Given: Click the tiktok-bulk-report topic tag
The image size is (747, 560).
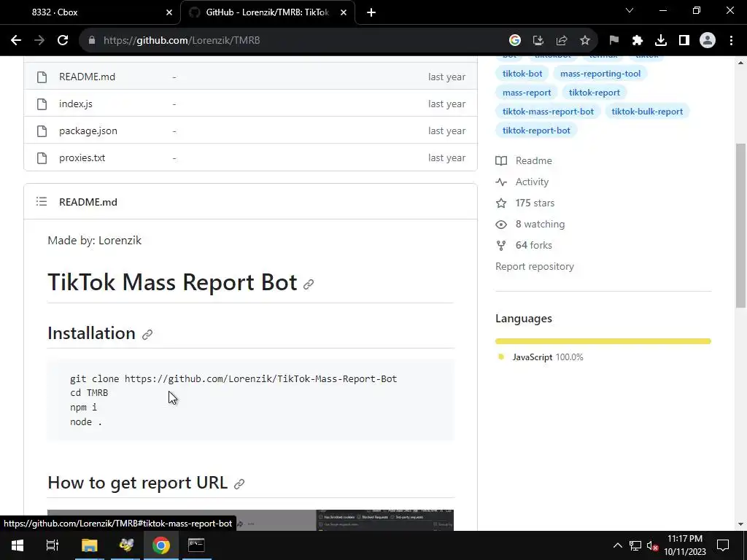Looking at the screenshot, I should [647, 112].
